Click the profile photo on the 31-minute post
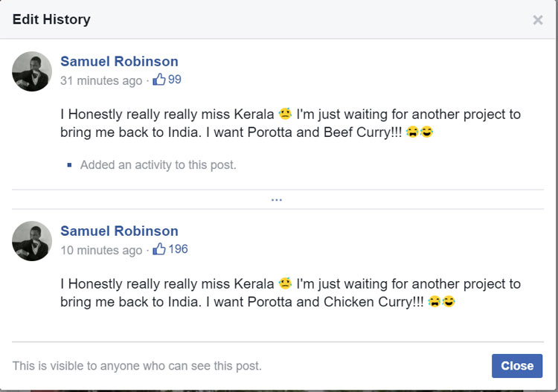Image resolution: width=558 pixels, height=392 pixels. [32, 71]
